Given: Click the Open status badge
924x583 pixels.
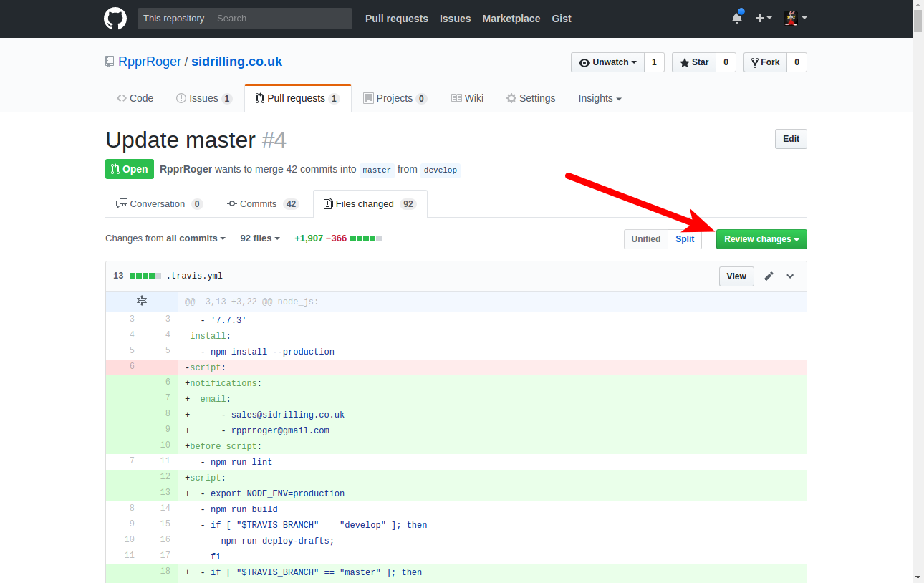Looking at the screenshot, I should [130, 169].
